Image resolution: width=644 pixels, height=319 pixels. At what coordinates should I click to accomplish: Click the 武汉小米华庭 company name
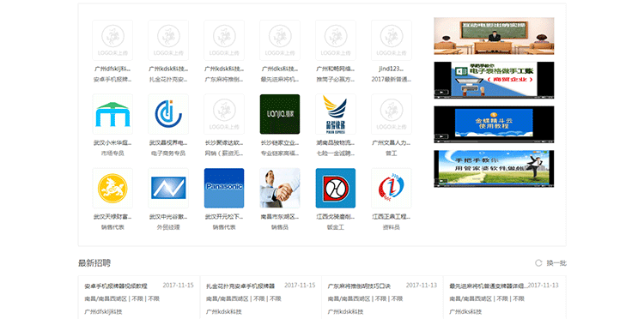112,143
